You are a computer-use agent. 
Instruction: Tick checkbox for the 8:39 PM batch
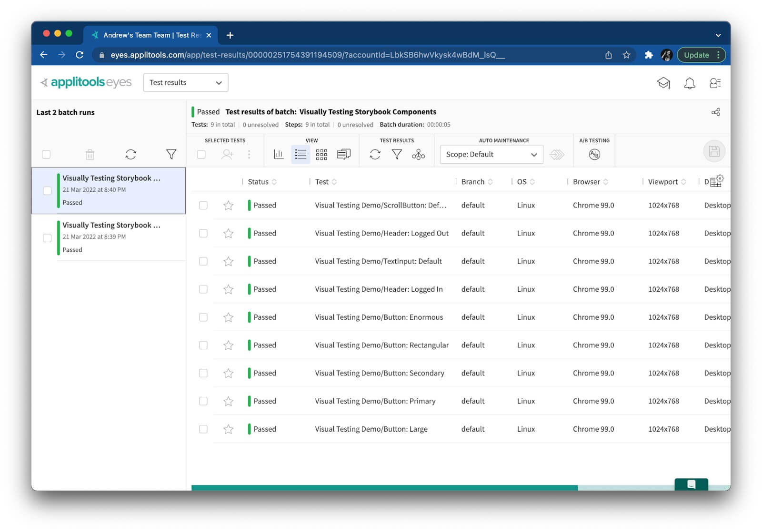coord(47,237)
